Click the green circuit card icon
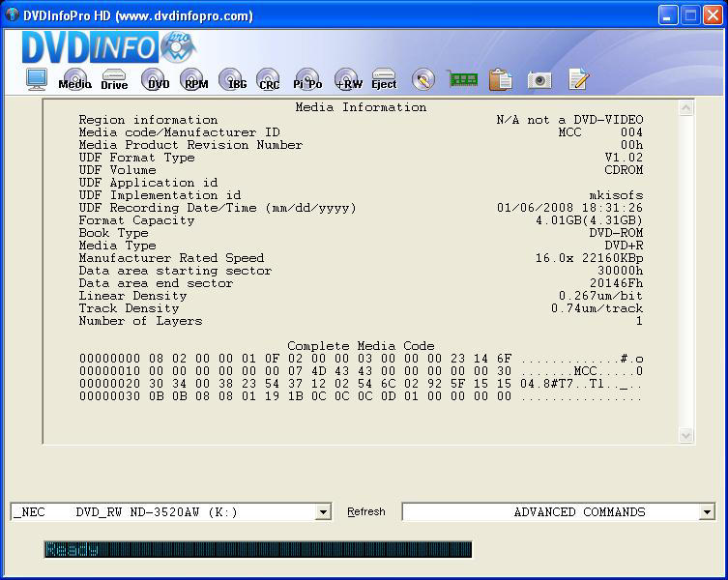 pos(462,79)
